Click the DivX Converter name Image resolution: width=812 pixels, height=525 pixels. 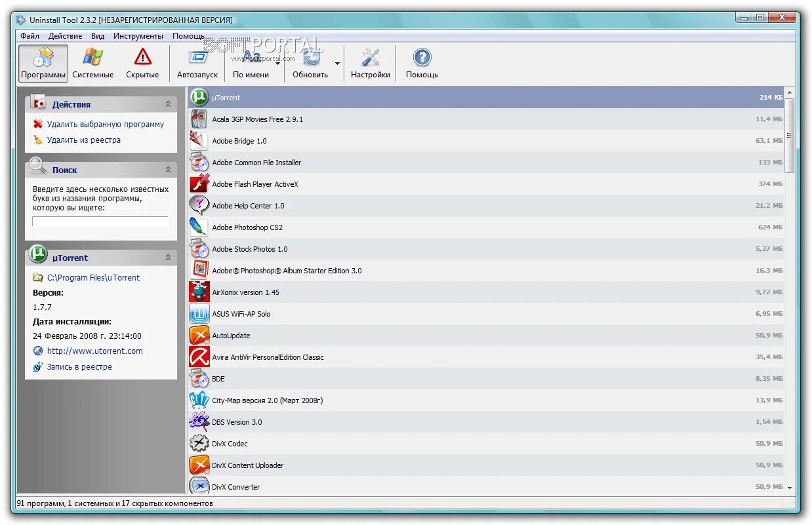click(235, 487)
